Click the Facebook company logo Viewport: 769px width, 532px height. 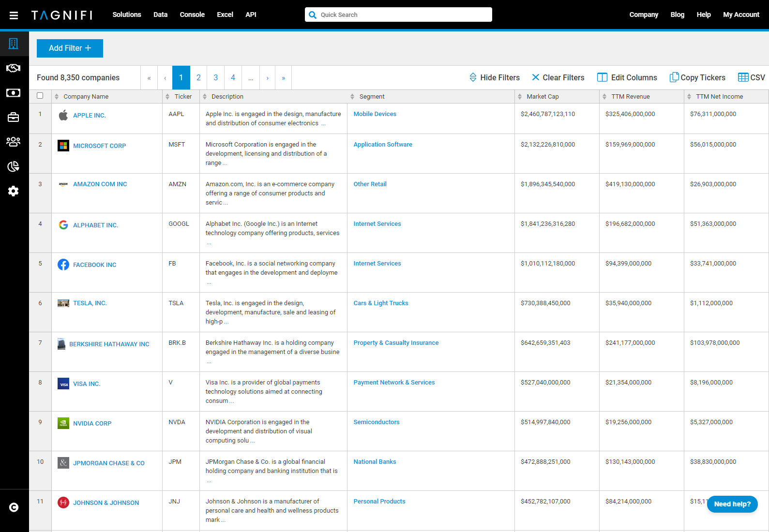(x=63, y=265)
